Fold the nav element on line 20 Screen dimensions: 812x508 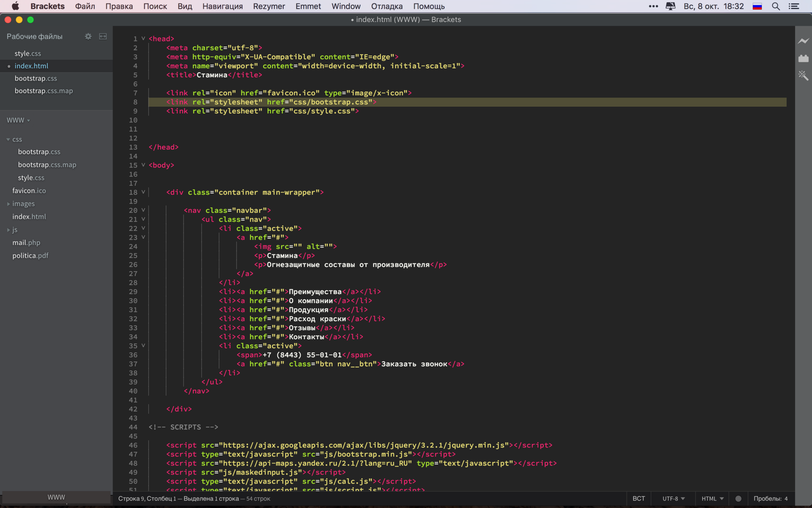tap(143, 210)
